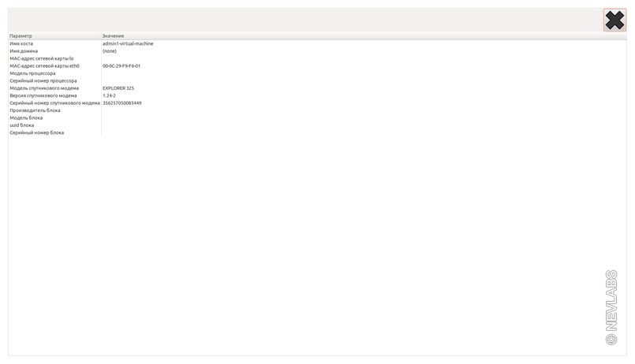Select the 'Серийный номер процессора' row
Image resolution: width=635 pixels, height=364 pixels.
43,80
